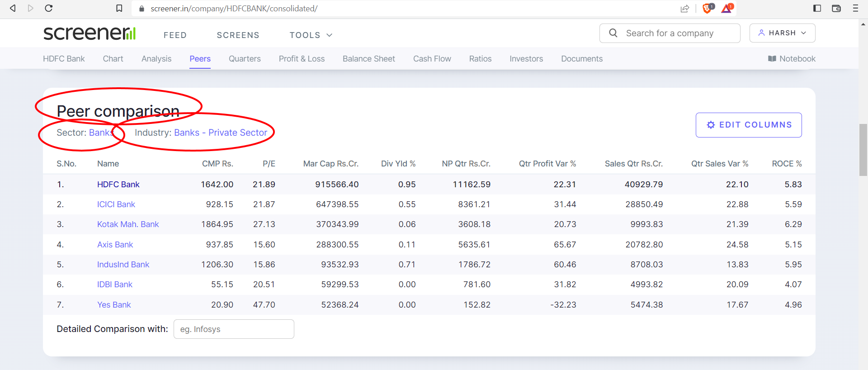Open the Yes Bank link
Image resolution: width=868 pixels, height=370 pixels.
(114, 305)
